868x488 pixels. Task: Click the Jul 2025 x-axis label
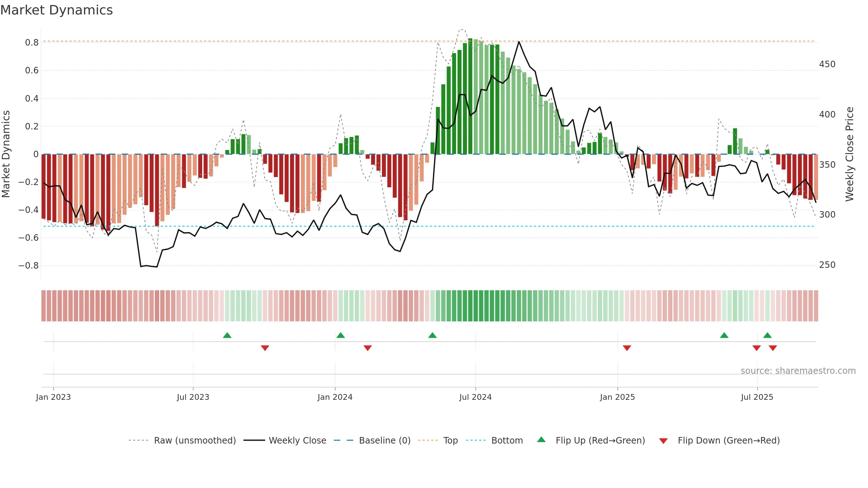tap(757, 397)
